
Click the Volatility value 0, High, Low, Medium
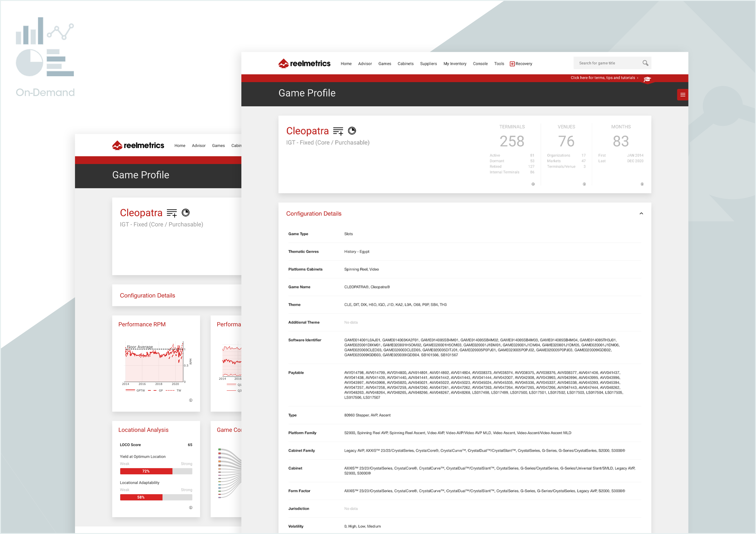point(362,526)
